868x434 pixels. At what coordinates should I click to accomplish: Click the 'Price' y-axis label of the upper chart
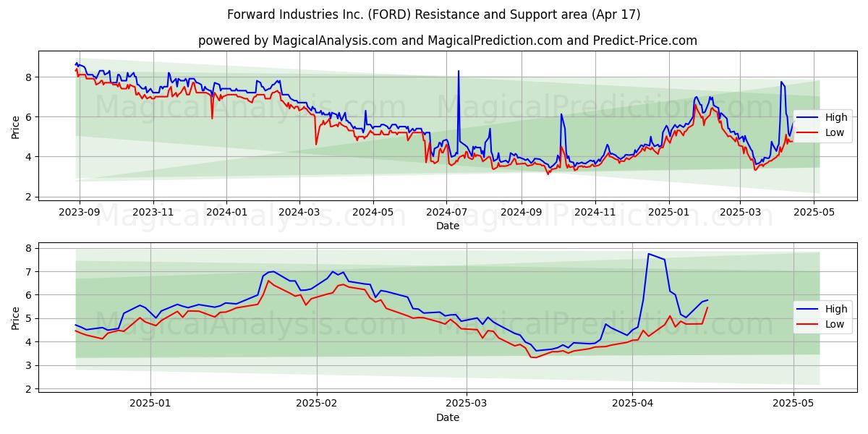[16, 127]
